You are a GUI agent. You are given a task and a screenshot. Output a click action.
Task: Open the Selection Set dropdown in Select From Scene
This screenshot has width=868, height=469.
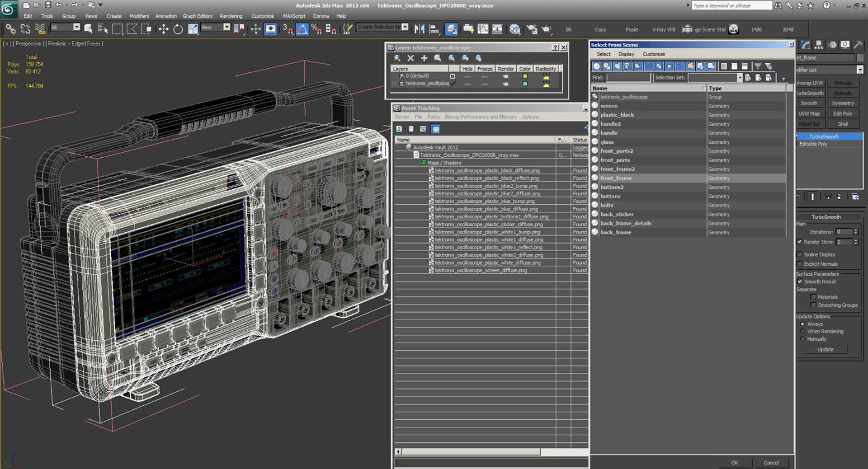point(740,78)
